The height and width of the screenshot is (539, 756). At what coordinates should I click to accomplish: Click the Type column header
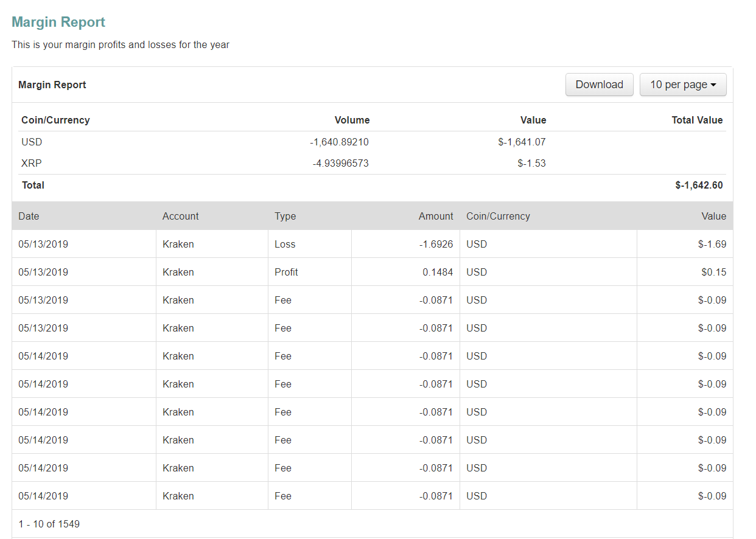coord(285,216)
